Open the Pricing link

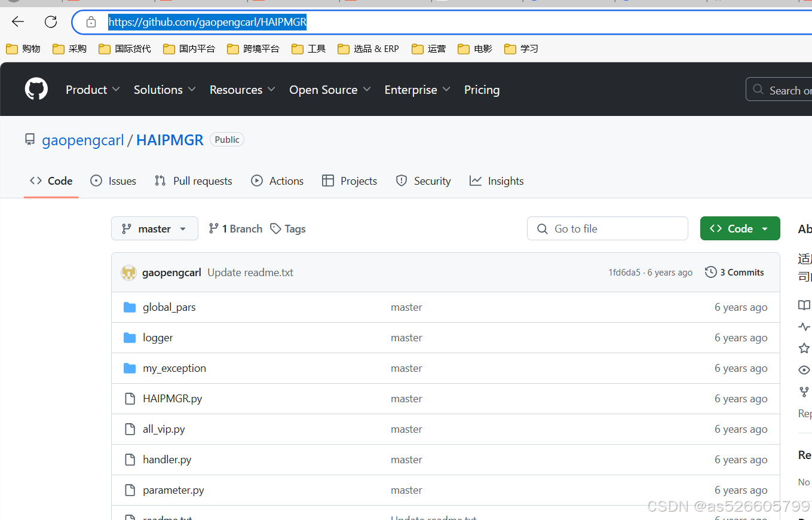coord(482,90)
